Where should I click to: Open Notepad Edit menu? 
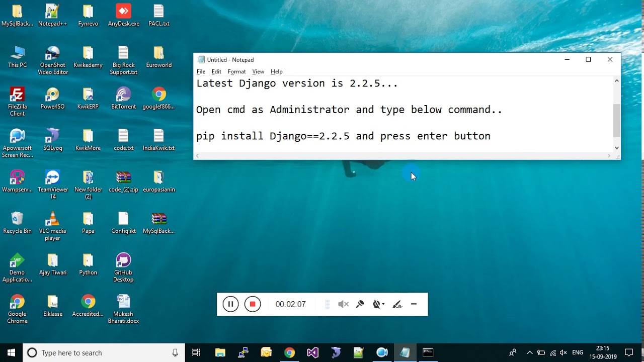click(x=216, y=71)
